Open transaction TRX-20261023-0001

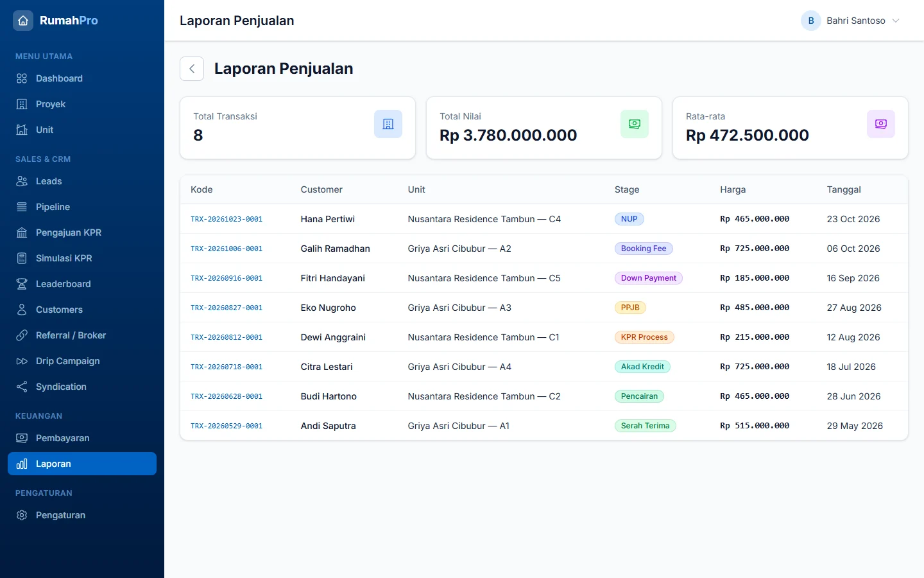227,219
